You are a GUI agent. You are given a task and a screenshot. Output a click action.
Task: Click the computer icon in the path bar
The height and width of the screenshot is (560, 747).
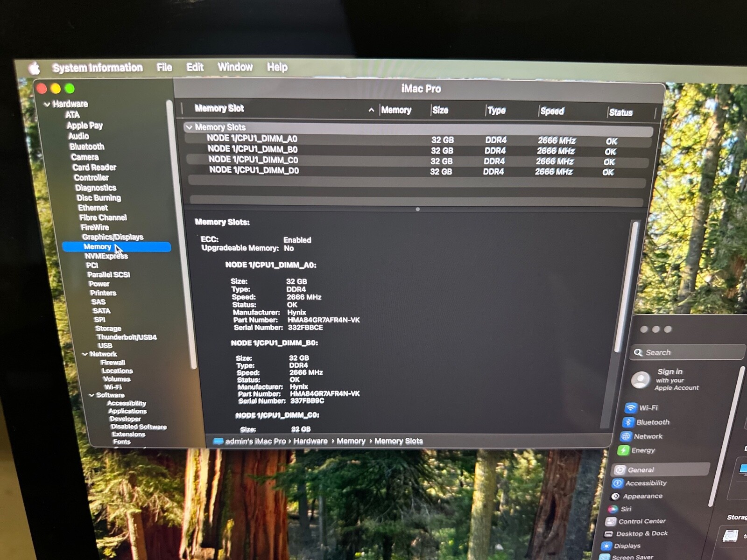[218, 441]
